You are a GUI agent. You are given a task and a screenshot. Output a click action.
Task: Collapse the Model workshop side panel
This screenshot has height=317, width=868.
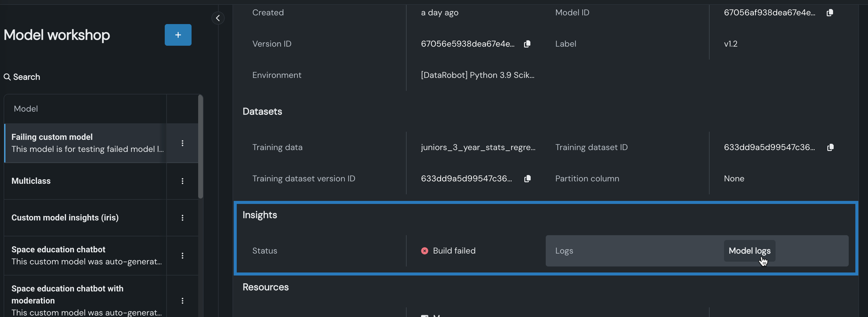218,18
